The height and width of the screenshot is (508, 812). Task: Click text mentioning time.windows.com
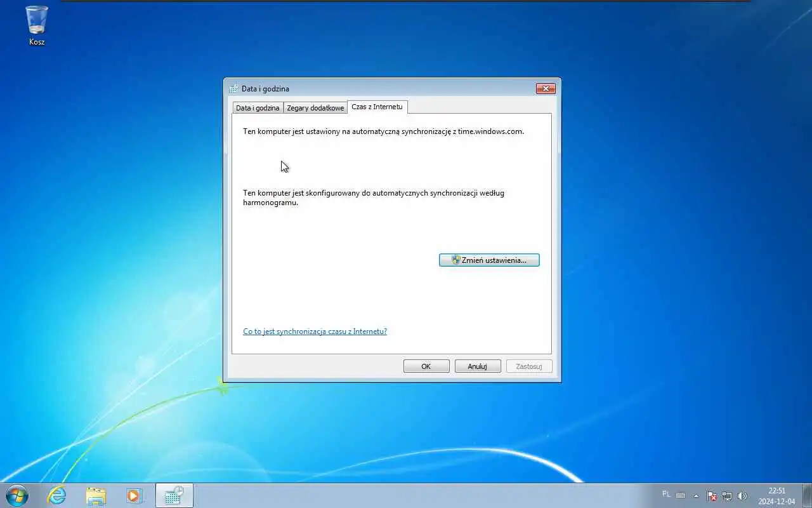(383, 131)
